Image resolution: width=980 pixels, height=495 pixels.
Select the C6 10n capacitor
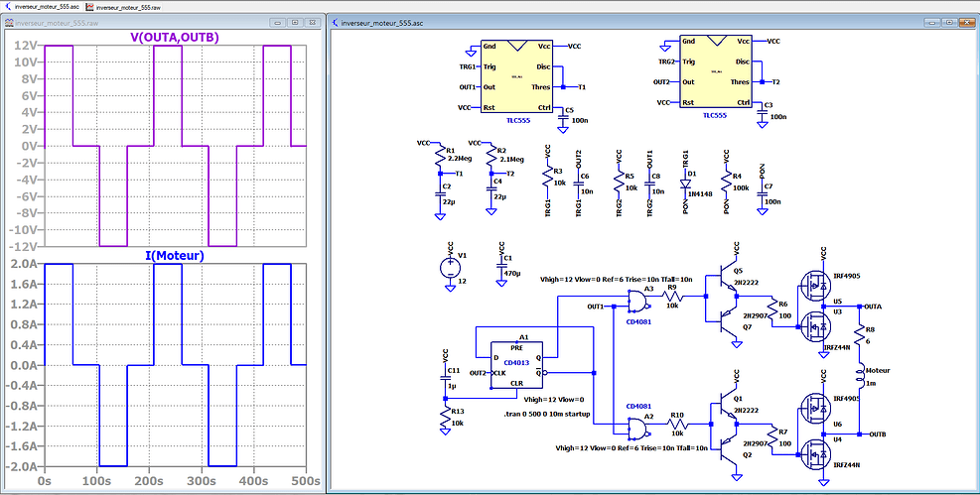tap(577, 186)
